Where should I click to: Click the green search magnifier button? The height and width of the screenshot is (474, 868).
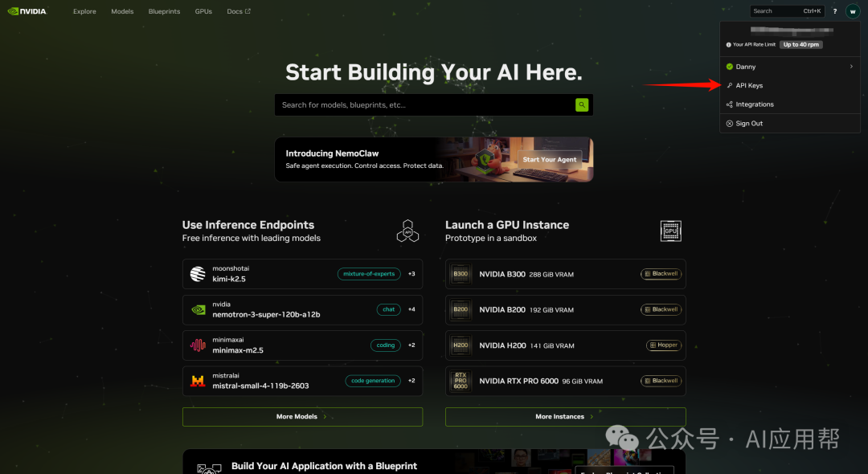[582, 105]
